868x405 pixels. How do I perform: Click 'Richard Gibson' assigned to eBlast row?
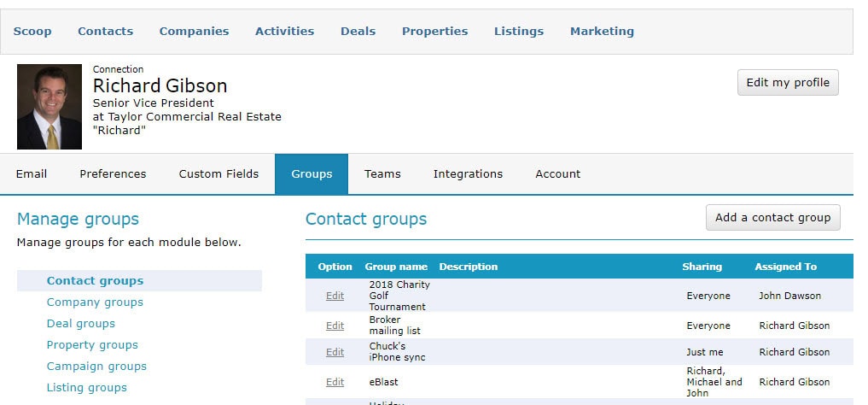(795, 382)
